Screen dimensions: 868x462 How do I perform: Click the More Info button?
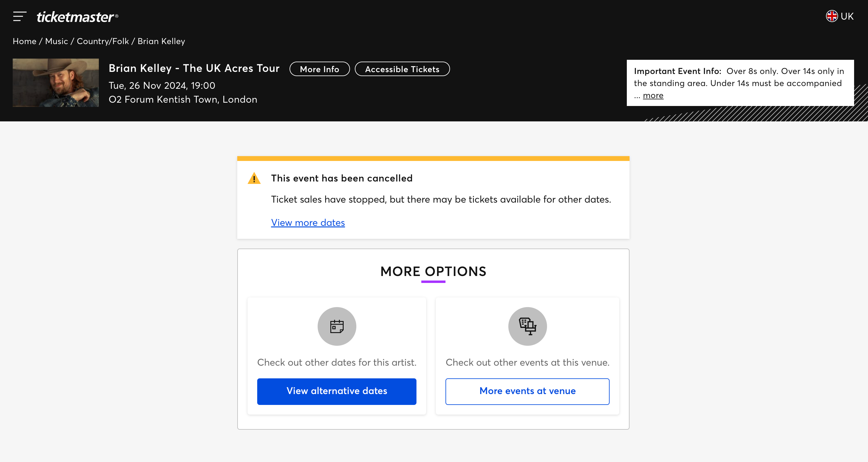click(x=319, y=69)
